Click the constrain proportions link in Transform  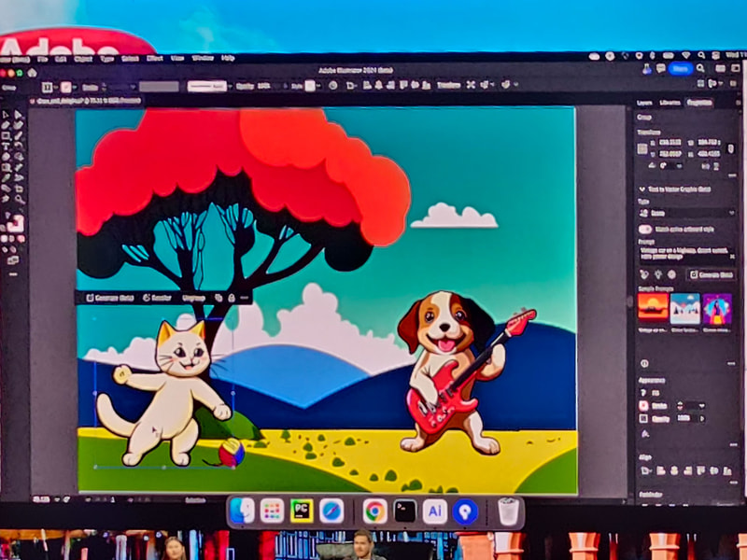[728, 150]
